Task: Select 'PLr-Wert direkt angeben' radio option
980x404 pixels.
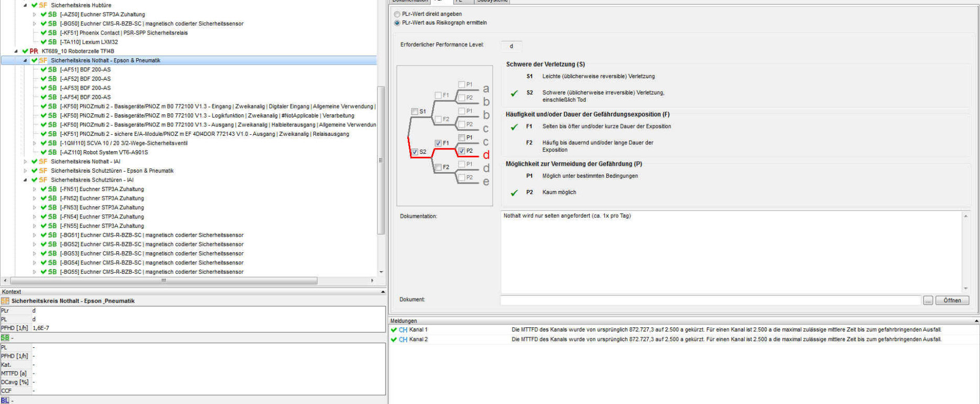Action: 397,14
